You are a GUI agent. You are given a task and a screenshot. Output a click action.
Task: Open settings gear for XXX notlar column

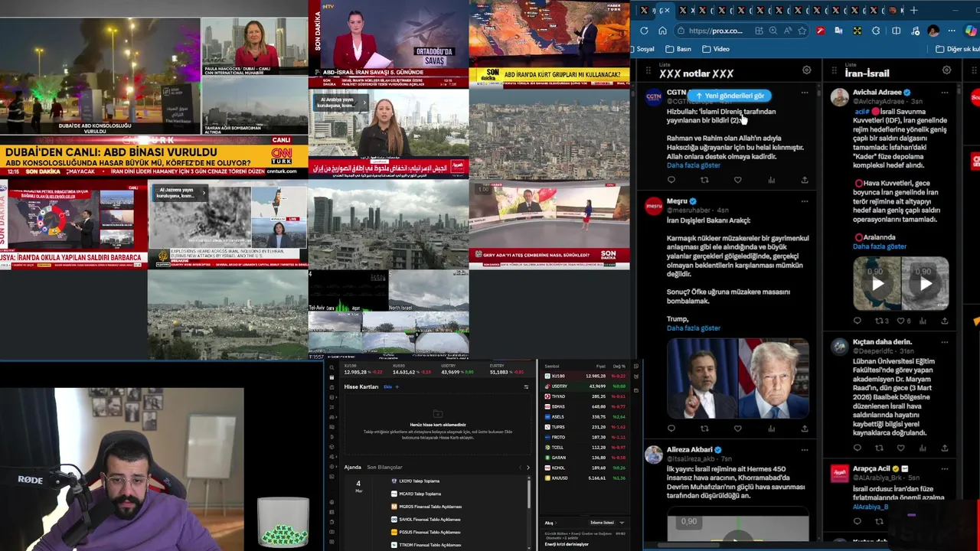coord(806,70)
